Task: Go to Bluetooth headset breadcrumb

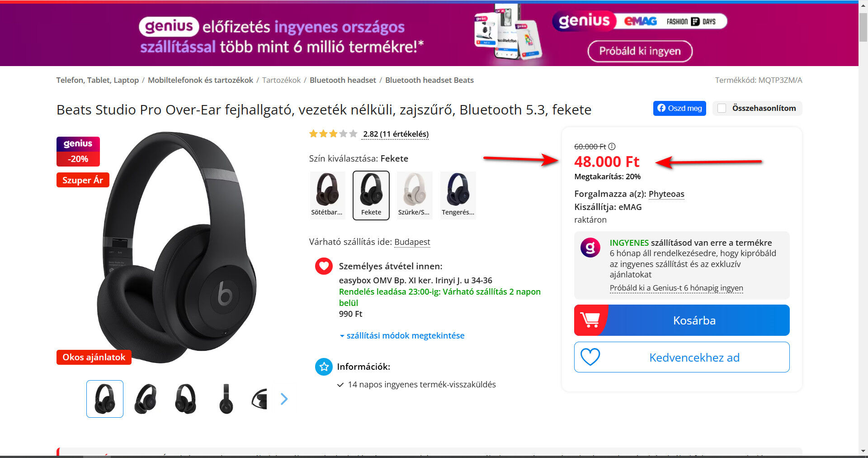Action: pos(343,80)
